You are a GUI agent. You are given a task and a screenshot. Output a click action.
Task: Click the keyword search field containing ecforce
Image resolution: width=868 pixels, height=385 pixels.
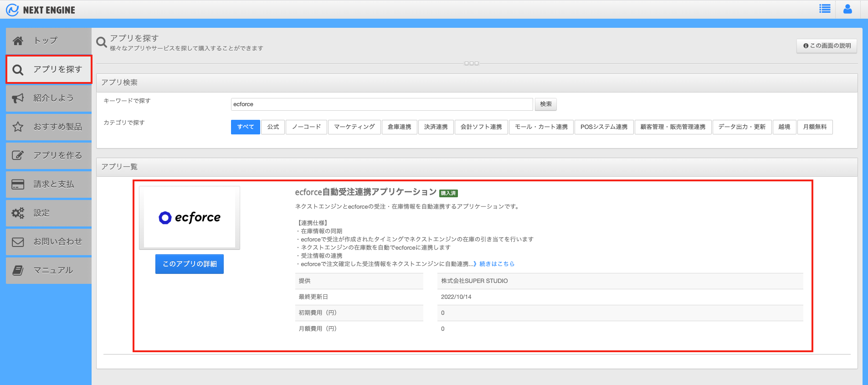[x=382, y=104]
